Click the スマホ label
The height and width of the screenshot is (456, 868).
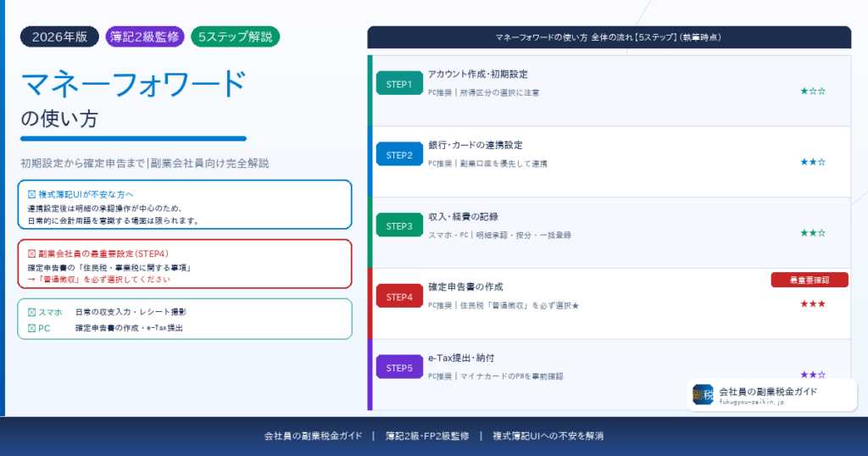click(50, 312)
